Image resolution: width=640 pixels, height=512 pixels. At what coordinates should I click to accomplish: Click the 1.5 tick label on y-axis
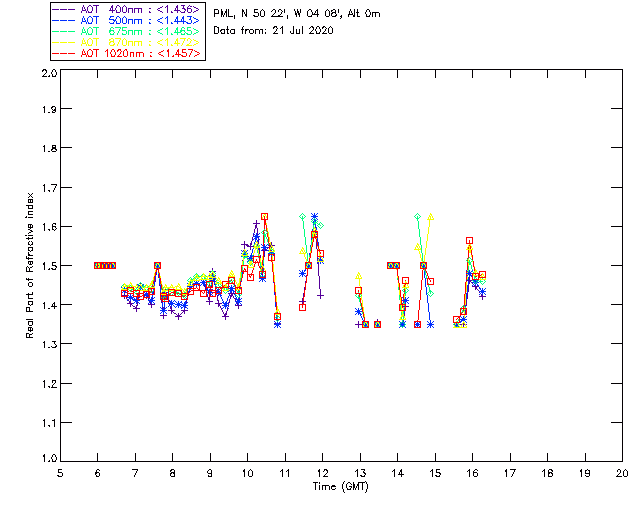[47, 266]
